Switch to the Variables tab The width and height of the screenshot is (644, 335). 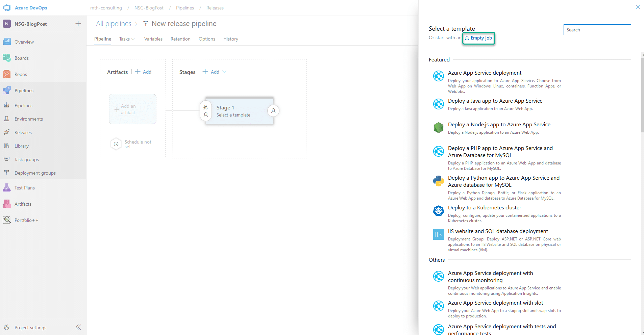click(153, 39)
